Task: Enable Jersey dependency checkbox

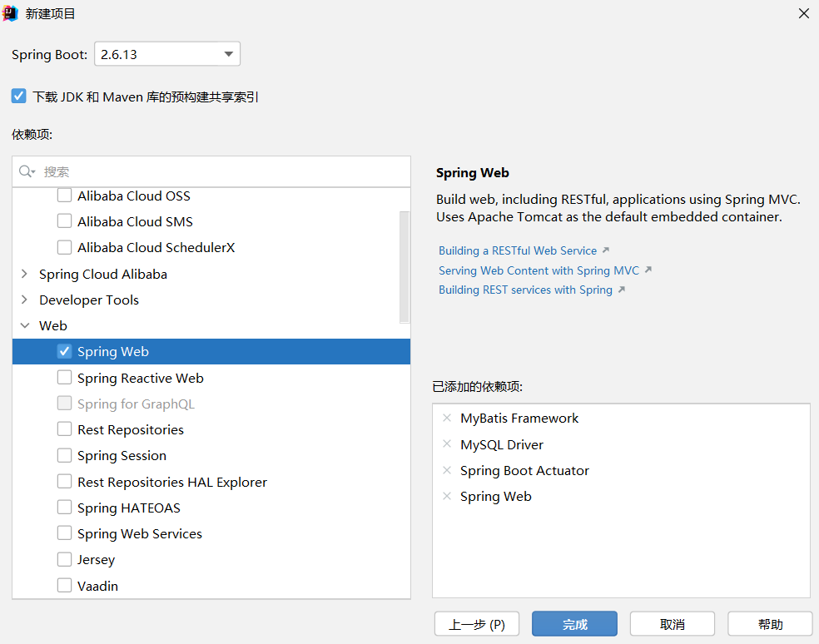Action: 64,559
